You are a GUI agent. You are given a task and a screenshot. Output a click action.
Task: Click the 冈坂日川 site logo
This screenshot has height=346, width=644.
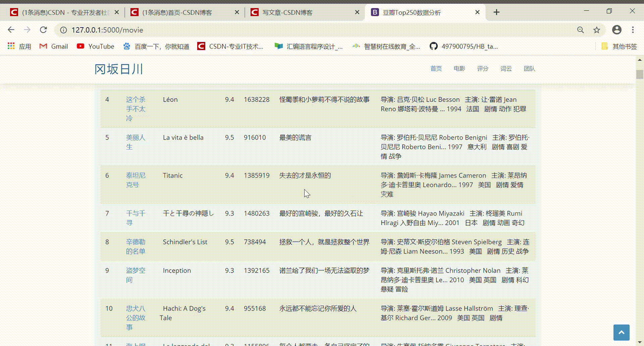[x=119, y=69]
